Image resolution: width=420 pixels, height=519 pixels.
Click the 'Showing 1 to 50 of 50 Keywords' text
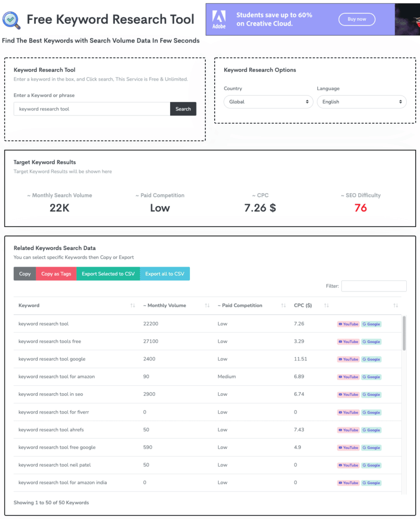pos(51,502)
